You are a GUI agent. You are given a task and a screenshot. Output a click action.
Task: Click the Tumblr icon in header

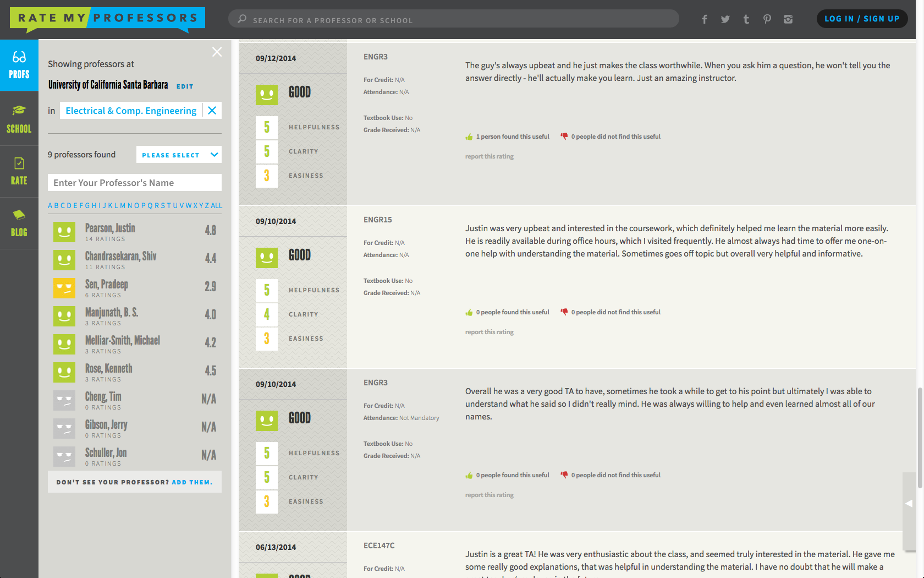(746, 19)
